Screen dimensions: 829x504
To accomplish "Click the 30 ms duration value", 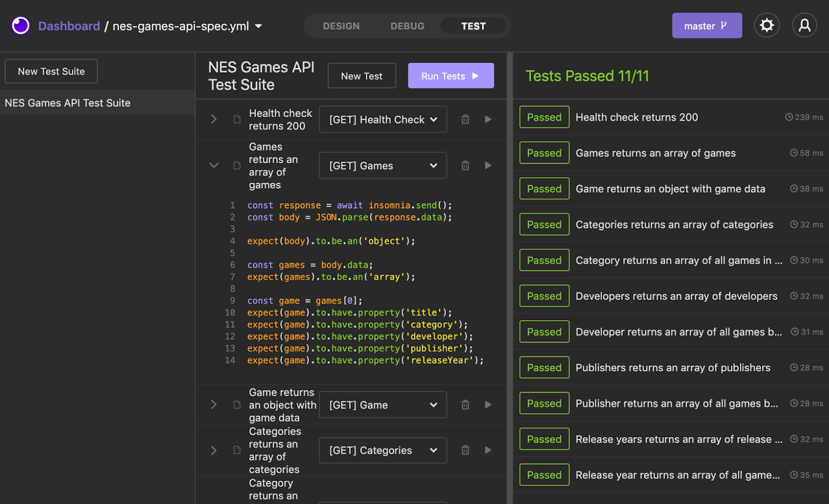I will [811, 260].
